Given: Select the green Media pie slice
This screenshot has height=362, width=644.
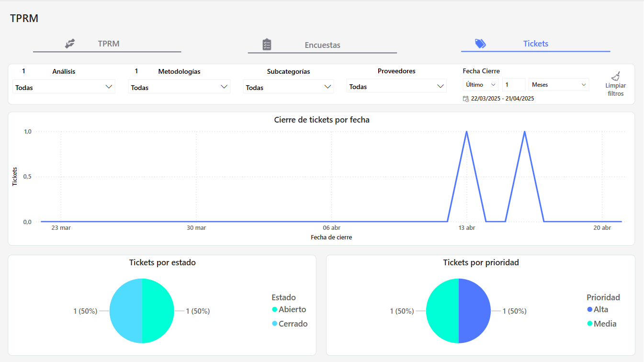Looking at the screenshot, I should click(442, 311).
